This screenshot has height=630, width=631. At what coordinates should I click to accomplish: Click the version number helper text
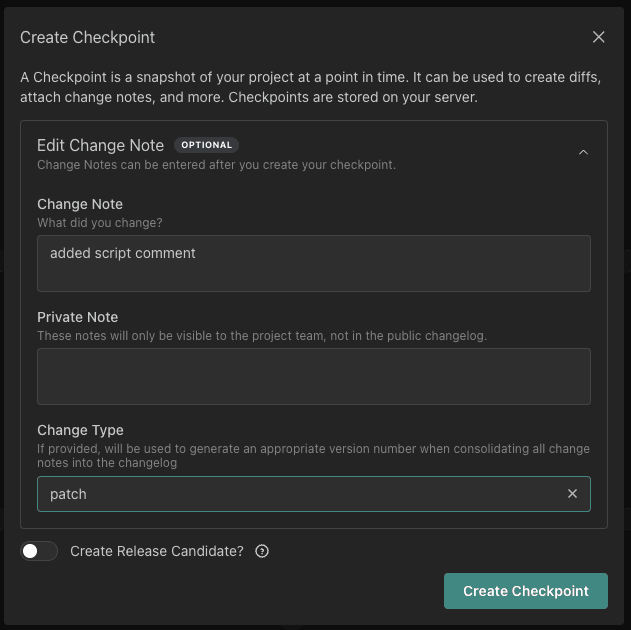(313, 456)
